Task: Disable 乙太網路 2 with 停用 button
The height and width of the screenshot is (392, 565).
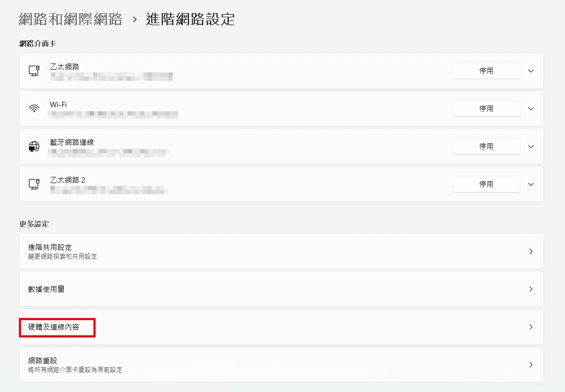Action: click(x=486, y=184)
